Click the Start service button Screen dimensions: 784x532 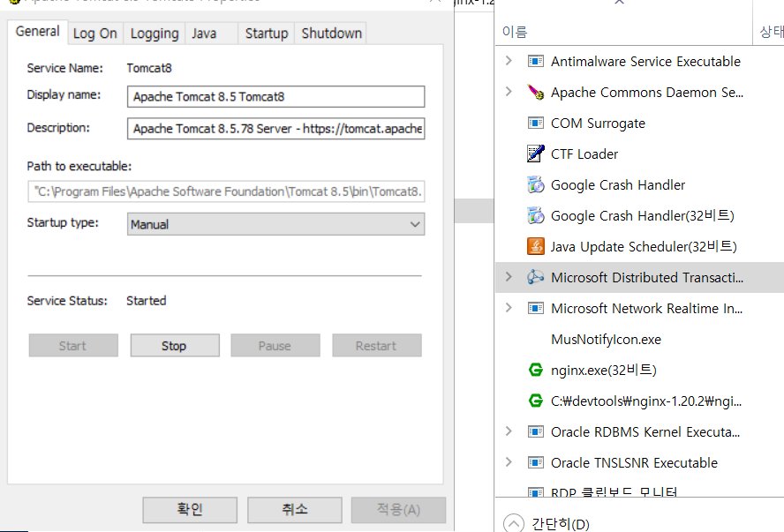point(73,346)
